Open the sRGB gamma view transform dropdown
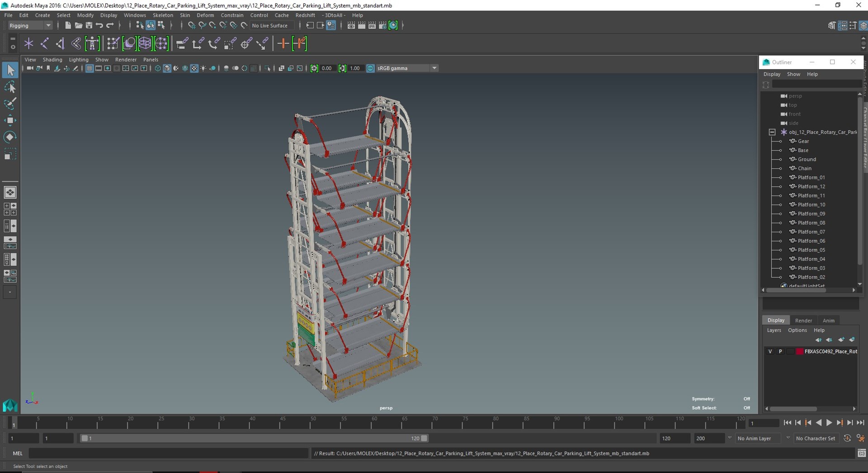The height and width of the screenshot is (473, 868). coord(407,68)
